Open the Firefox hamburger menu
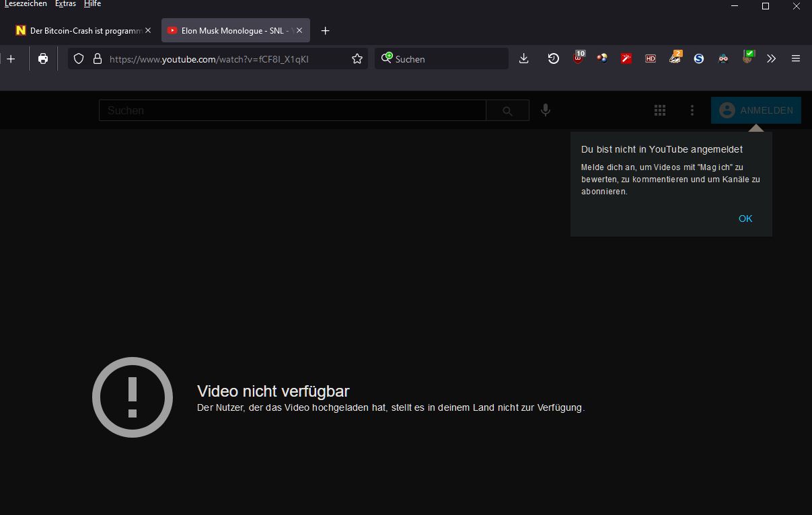Image resolution: width=812 pixels, height=515 pixels. click(x=796, y=58)
